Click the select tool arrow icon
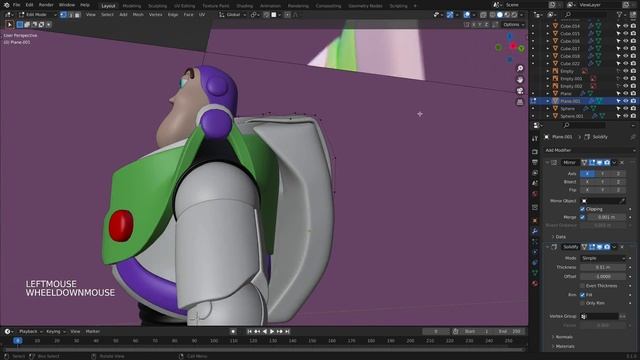 [9, 24]
